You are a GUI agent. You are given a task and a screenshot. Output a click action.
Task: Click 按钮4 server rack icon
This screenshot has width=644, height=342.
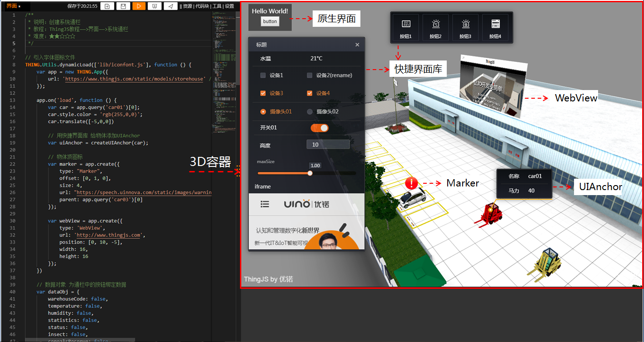[495, 28]
